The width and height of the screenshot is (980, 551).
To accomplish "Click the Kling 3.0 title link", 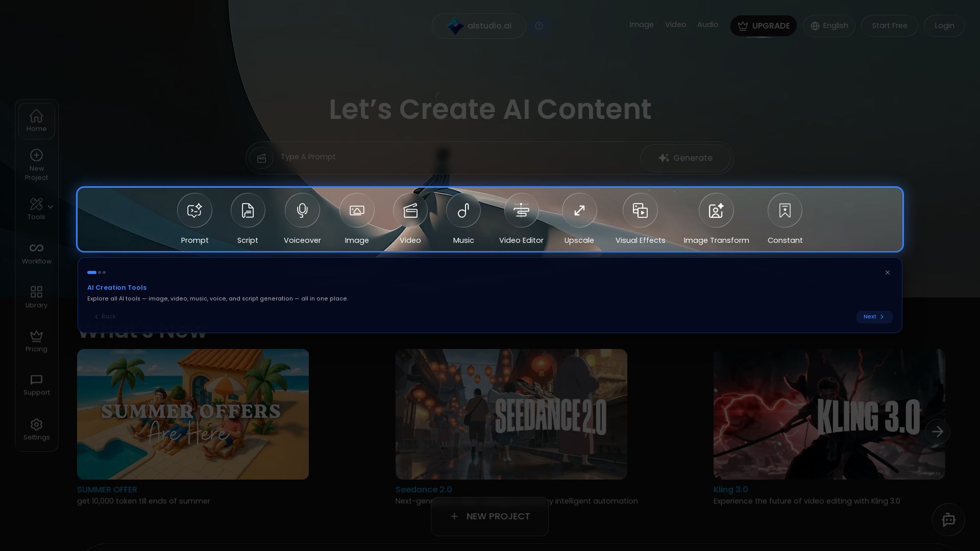I will point(730,490).
